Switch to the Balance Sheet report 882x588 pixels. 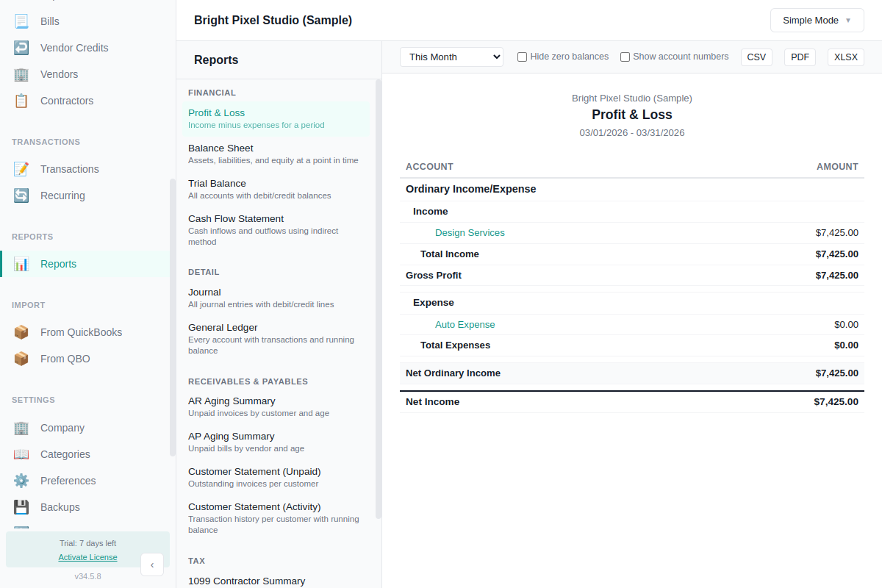click(x=220, y=148)
